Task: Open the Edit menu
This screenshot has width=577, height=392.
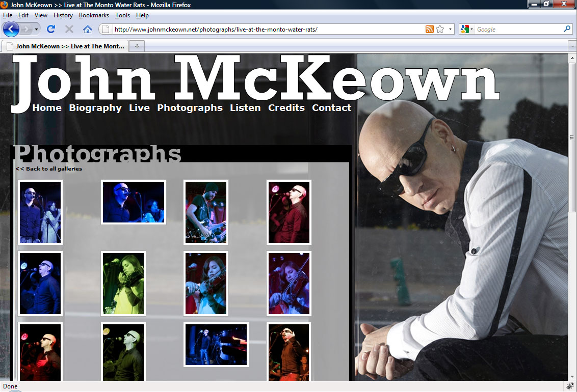Action: pos(23,15)
